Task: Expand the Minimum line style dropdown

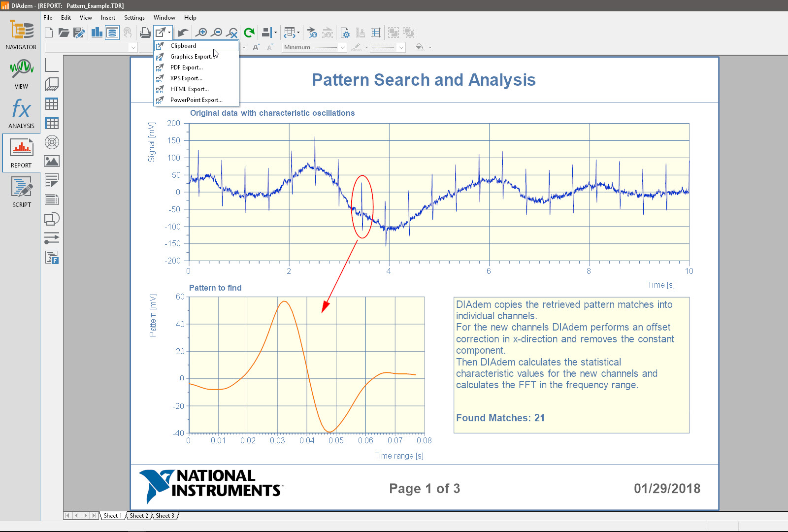Action: [342, 47]
